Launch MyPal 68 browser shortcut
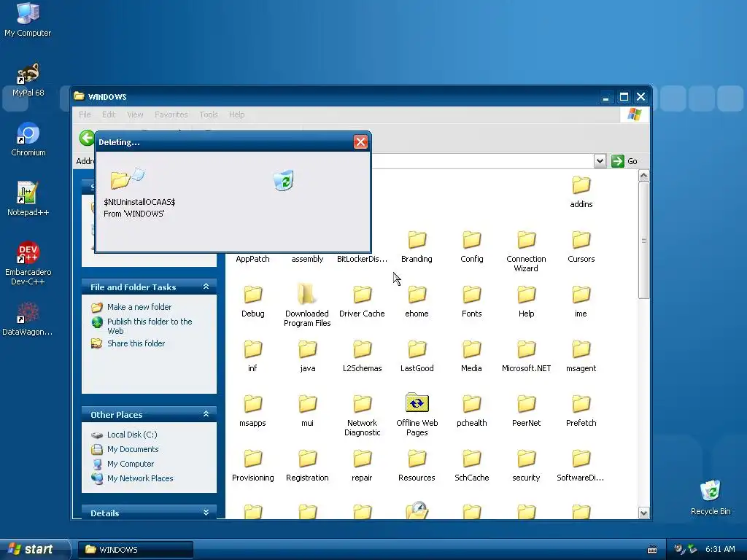This screenshot has width=747, height=560. click(28, 79)
